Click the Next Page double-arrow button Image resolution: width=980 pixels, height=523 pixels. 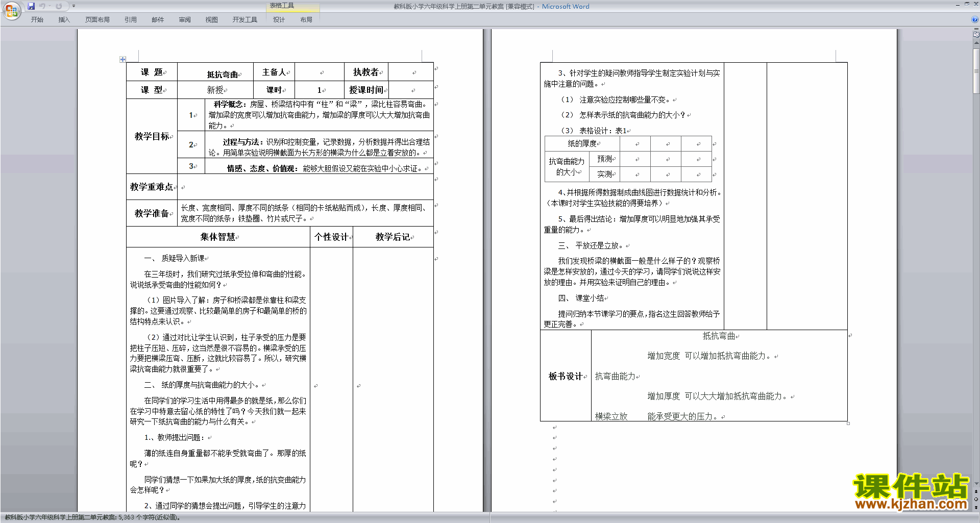point(976,508)
